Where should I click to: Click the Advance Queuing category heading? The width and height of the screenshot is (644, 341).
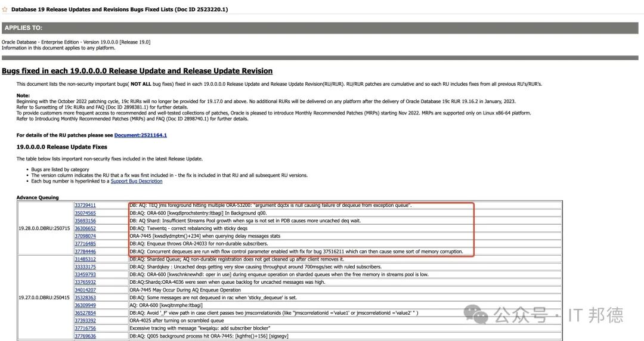(38, 197)
